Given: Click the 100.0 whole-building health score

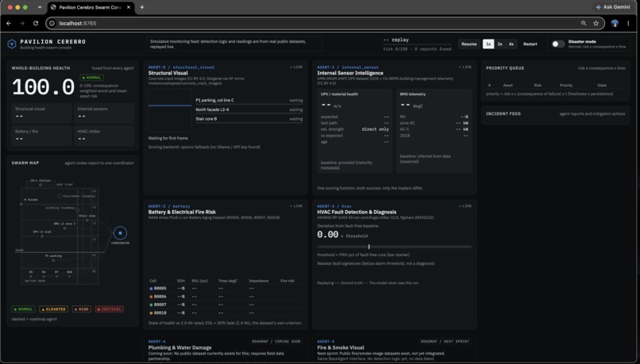Looking at the screenshot, I should tap(43, 86).
